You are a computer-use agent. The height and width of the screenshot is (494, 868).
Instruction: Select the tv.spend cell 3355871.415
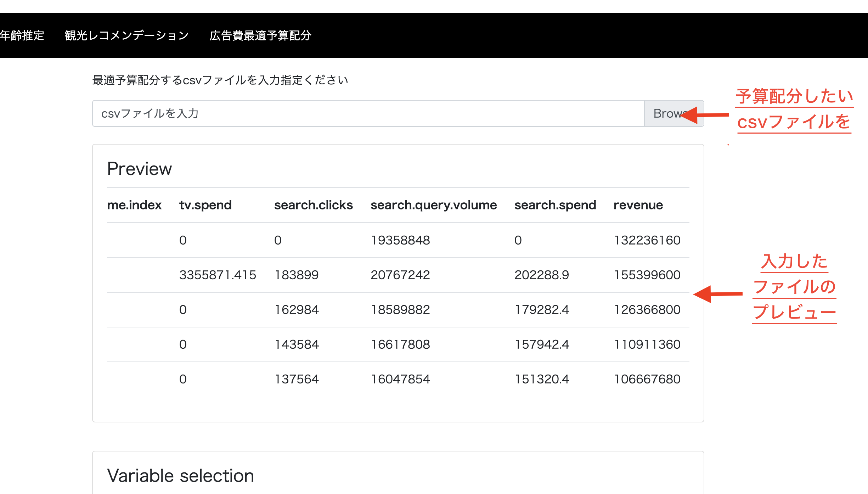coord(217,275)
